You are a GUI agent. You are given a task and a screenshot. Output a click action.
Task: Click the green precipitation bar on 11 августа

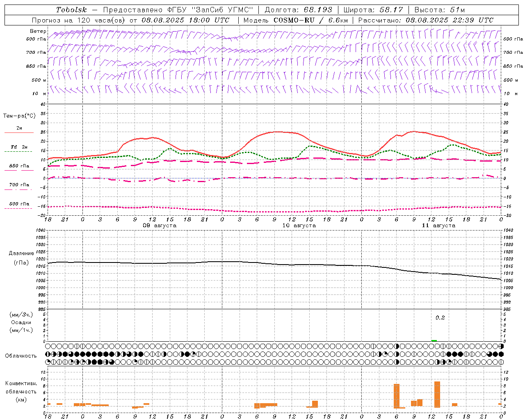[x=434, y=340]
